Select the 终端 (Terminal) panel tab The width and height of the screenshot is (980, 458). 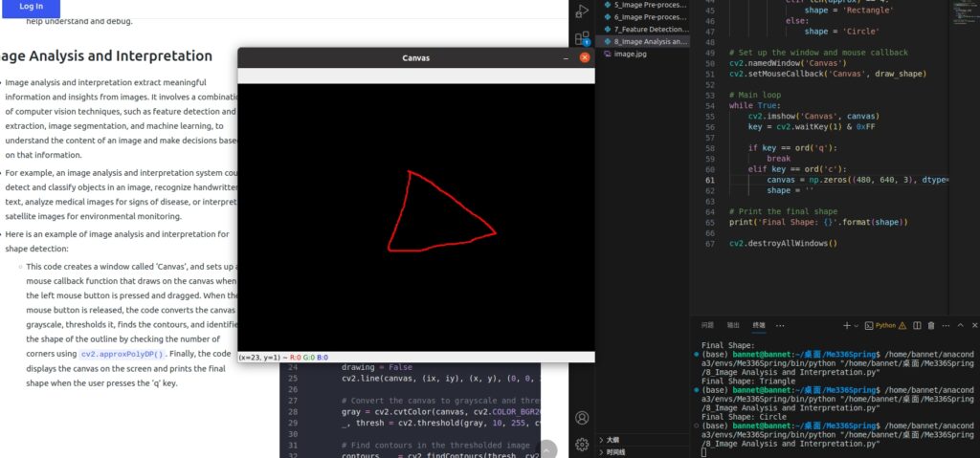(x=759, y=325)
